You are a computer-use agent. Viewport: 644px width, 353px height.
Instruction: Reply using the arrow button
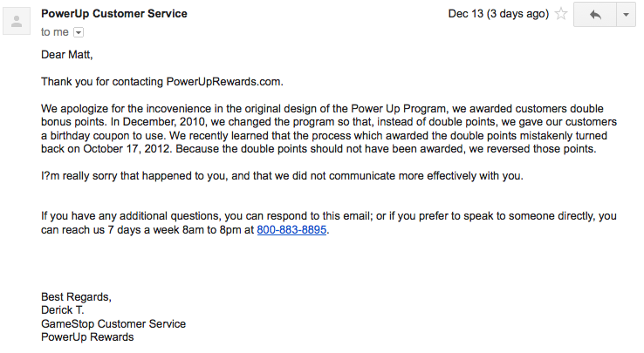tap(595, 15)
